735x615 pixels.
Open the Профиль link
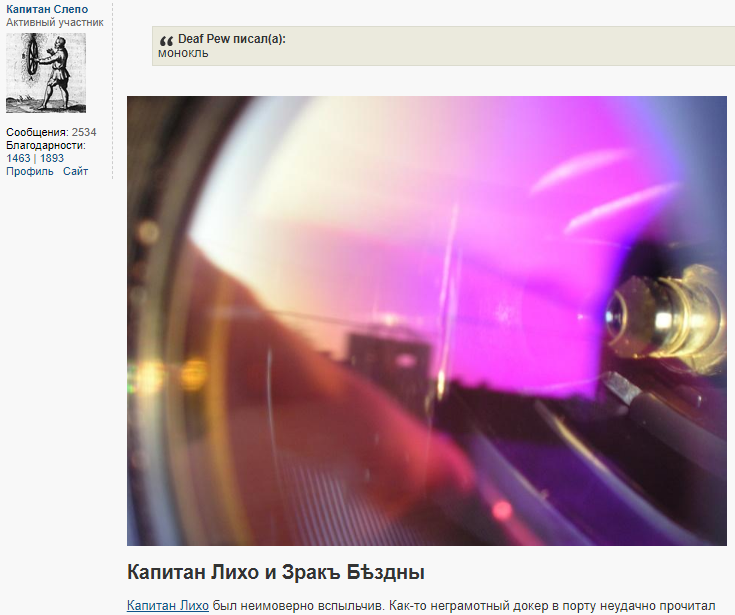30,172
